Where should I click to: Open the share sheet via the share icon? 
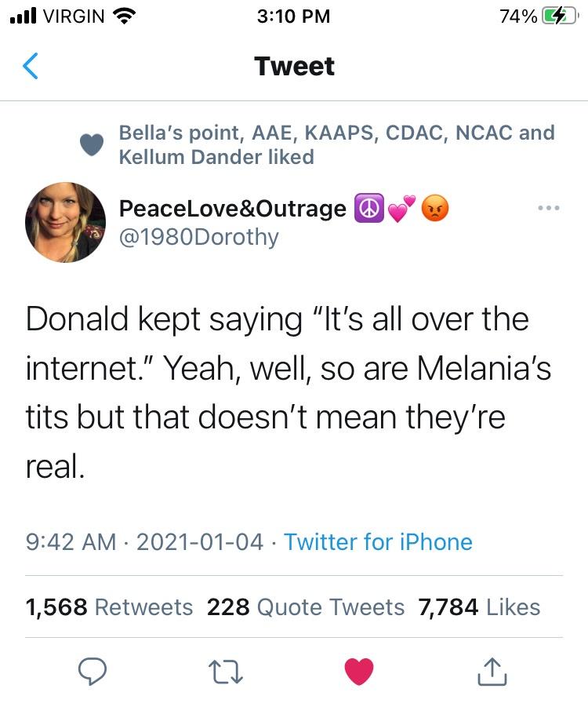pyautogui.click(x=492, y=671)
